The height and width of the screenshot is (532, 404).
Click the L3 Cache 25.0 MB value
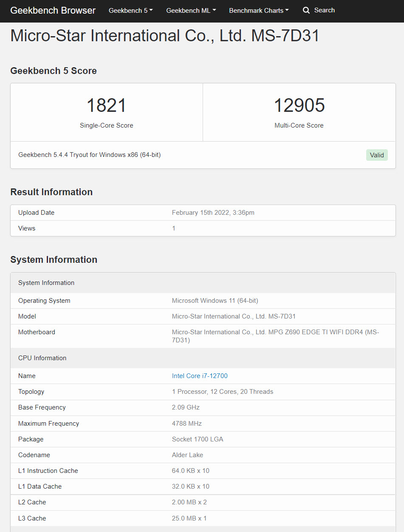189,518
